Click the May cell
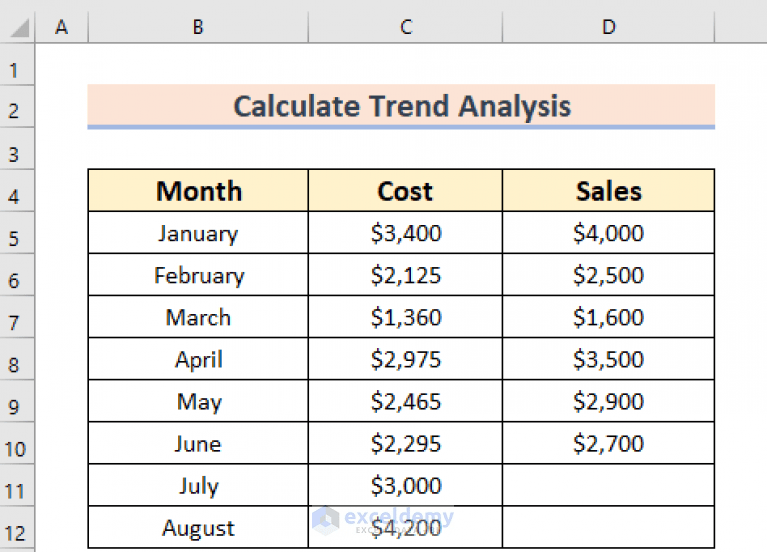The image size is (767, 552). click(198, 401)
